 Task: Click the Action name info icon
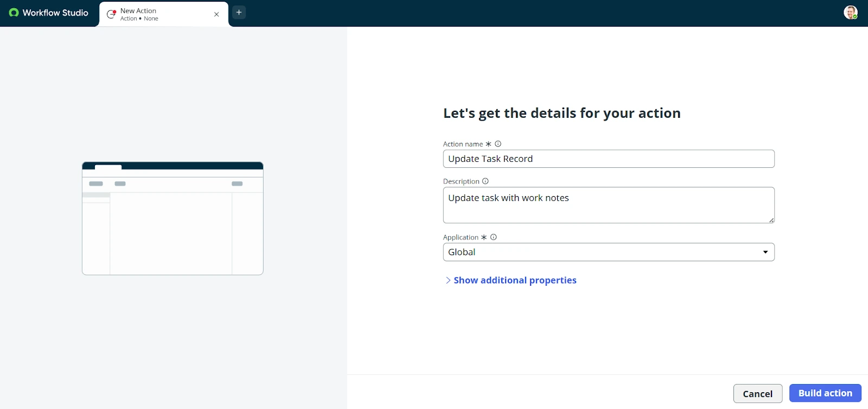(x=498, y=144)
